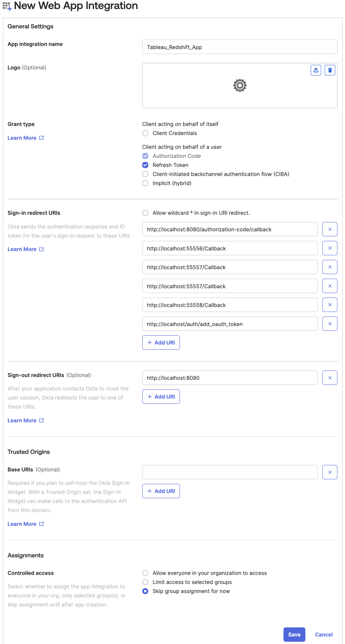Remove the localhost:55556 Callback URI
345x644 pixels.
click(x=330, y=248)
